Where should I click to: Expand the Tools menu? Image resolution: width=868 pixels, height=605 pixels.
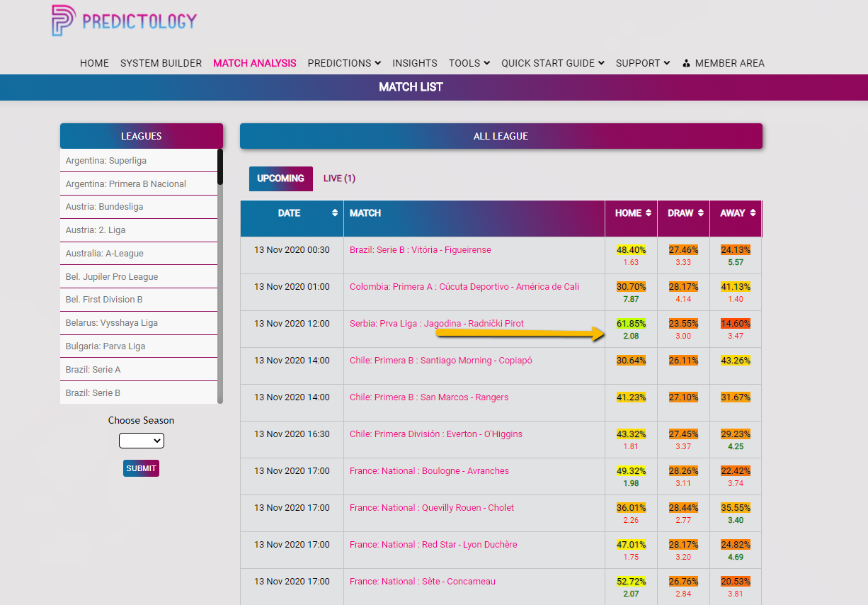click(469, 63)
